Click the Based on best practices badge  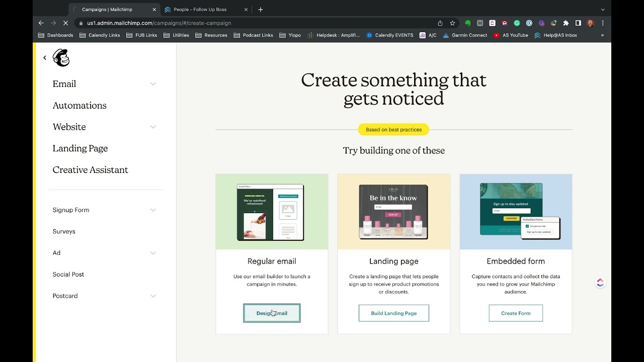[394, 130]
